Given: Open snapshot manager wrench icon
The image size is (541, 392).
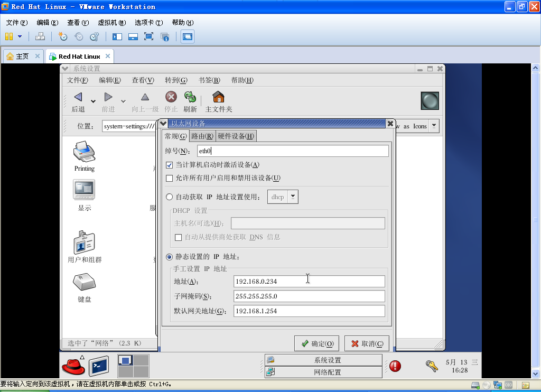Looking at the screenshot, I should 94,36.
